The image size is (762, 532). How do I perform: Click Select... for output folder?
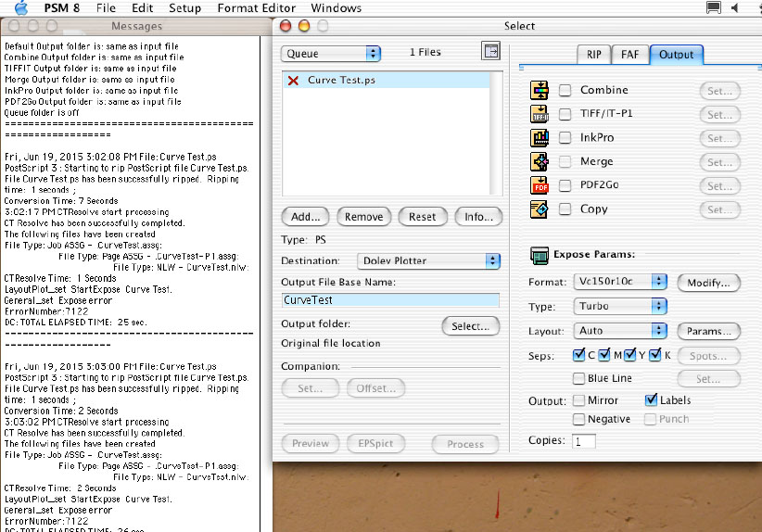[470, 326]
